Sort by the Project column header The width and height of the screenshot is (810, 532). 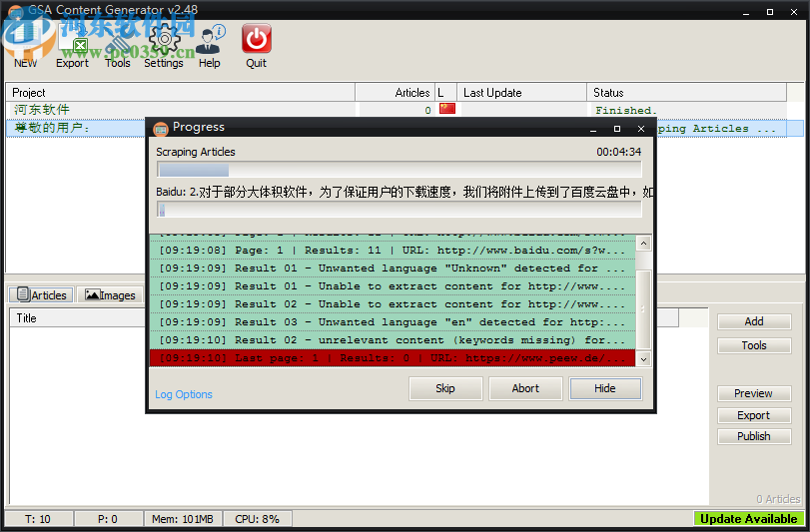click(181, 93)
